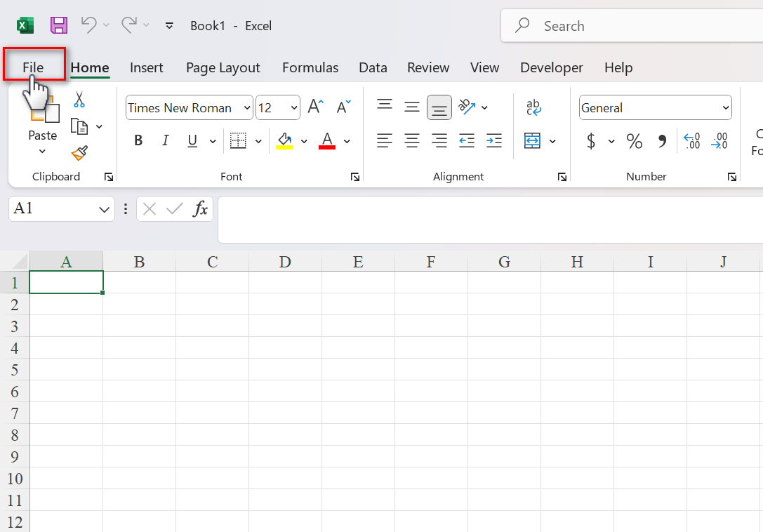Screen dimensions: 763x532
Task: Click the Cut scissors icon
Action: click(79, 100)
